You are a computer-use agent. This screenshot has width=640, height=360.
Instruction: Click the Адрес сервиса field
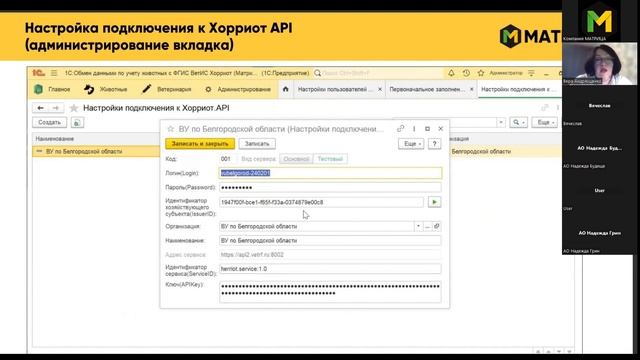click(x=330, y=255)
